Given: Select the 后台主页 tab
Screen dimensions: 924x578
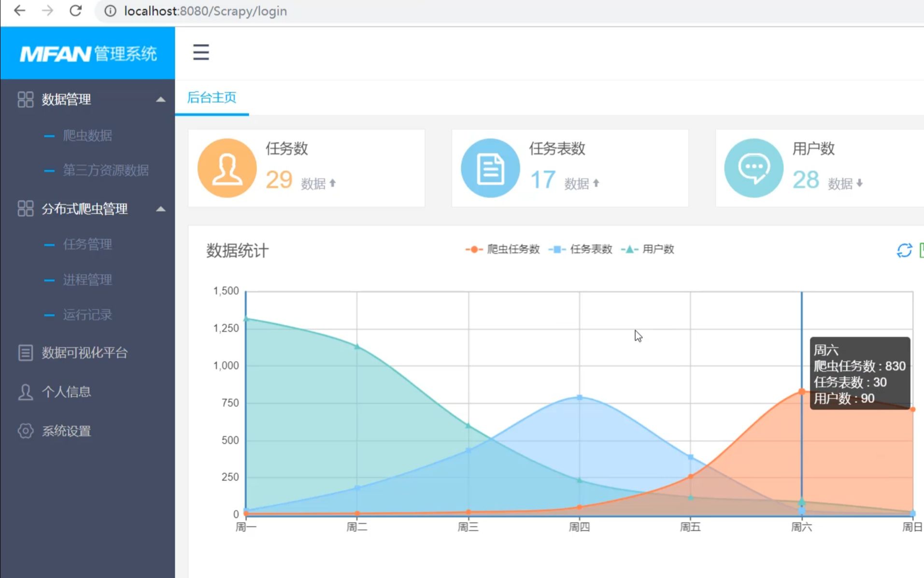Looking at the screenshot, I should 212,98.
